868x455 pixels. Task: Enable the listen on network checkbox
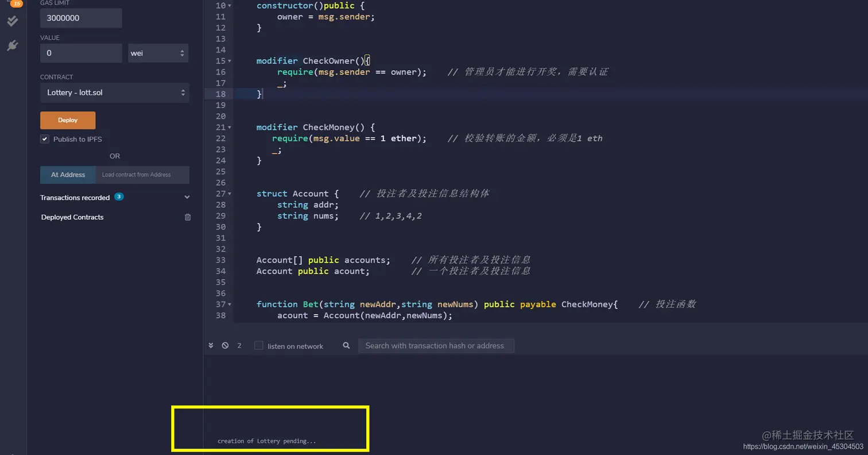[x=259, y=345]
